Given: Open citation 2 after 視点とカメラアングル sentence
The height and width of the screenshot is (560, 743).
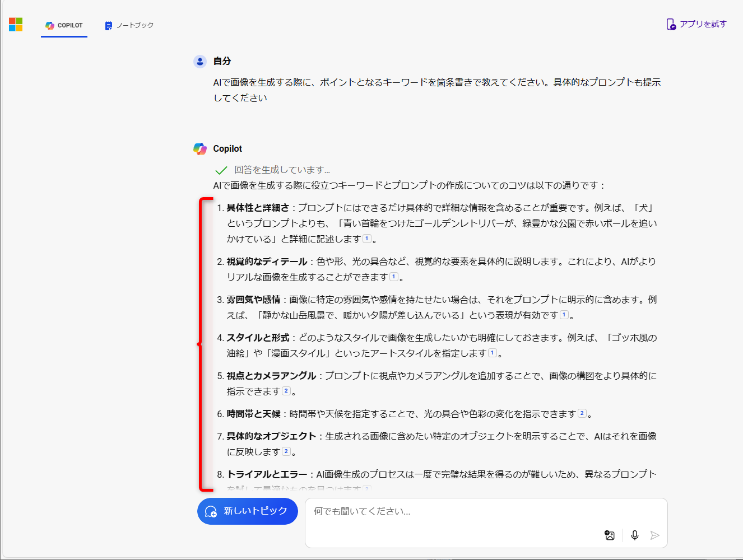Looking at the screenshot, I should click(286, 391).
